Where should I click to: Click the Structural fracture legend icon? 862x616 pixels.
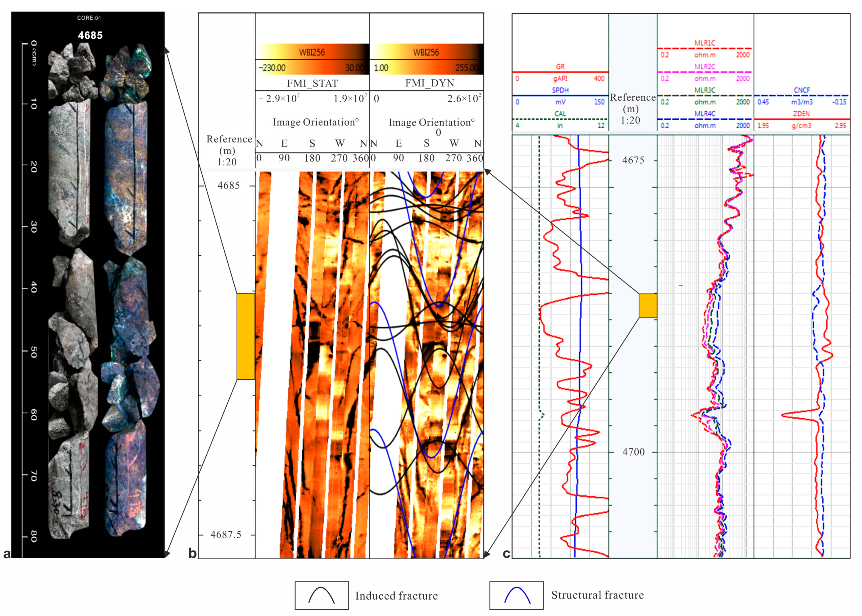pos(516,595)
